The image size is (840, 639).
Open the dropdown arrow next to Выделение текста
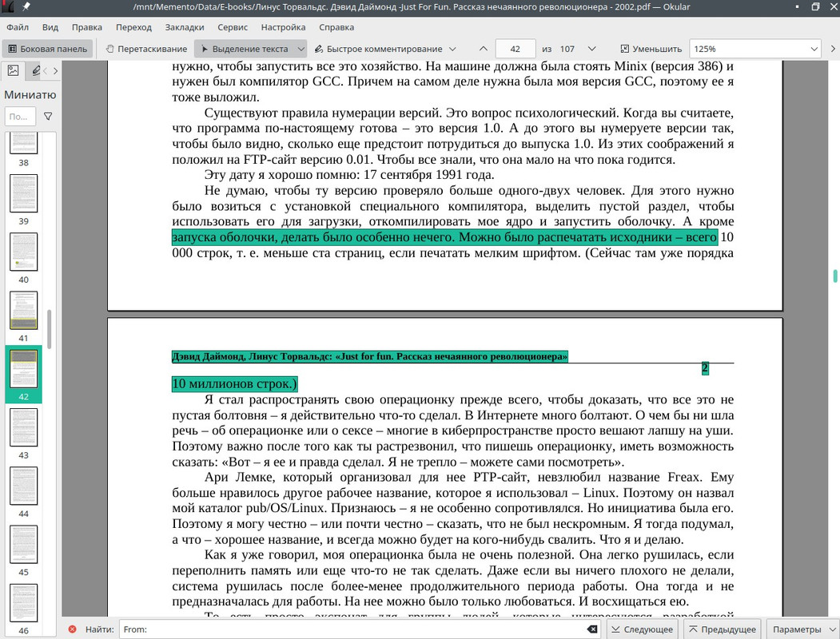pos(301,49)
